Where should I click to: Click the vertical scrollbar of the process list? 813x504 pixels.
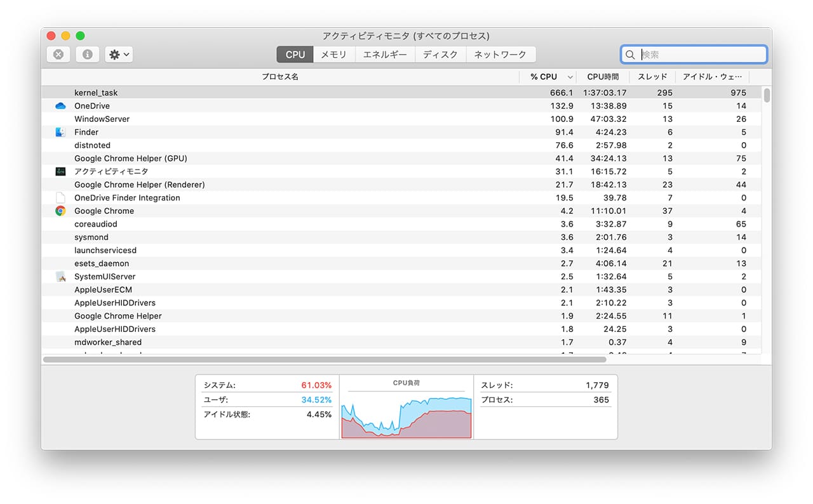pyautogui.click(x=767, y=95)
